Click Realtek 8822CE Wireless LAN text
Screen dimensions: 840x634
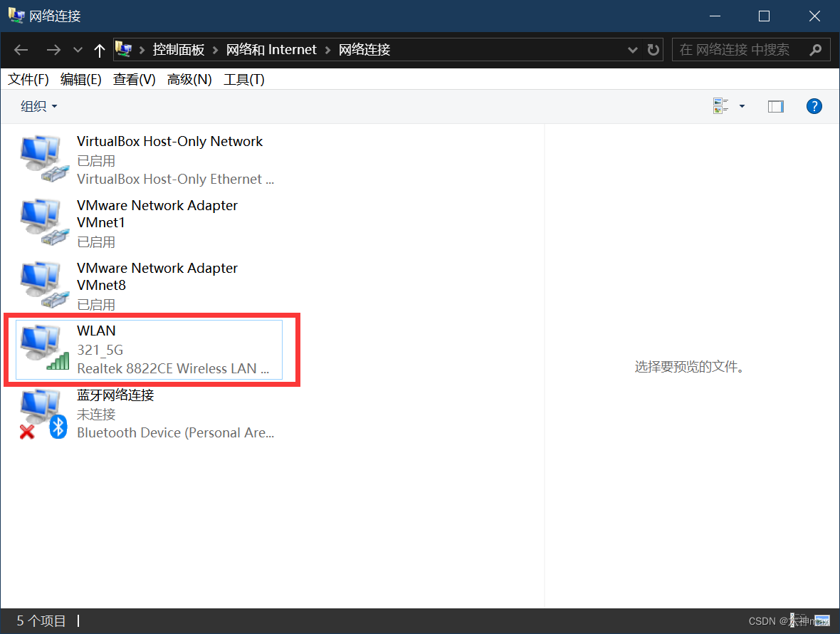(x=173, y=369)
